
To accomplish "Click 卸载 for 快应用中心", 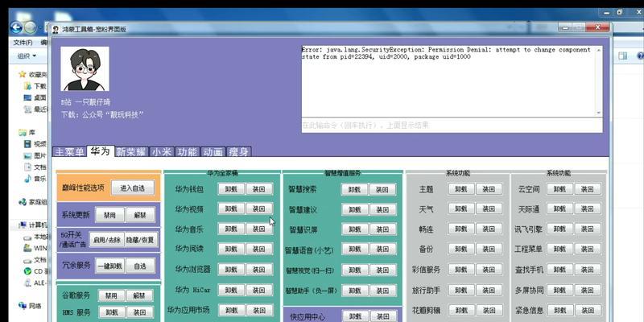I will [x=355, y=316].
